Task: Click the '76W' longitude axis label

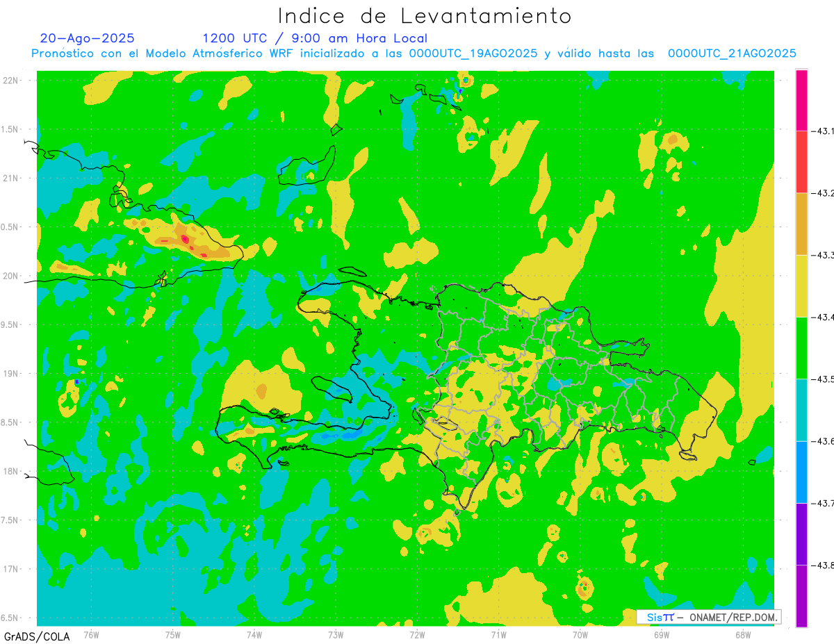Action: coord(91,634)
